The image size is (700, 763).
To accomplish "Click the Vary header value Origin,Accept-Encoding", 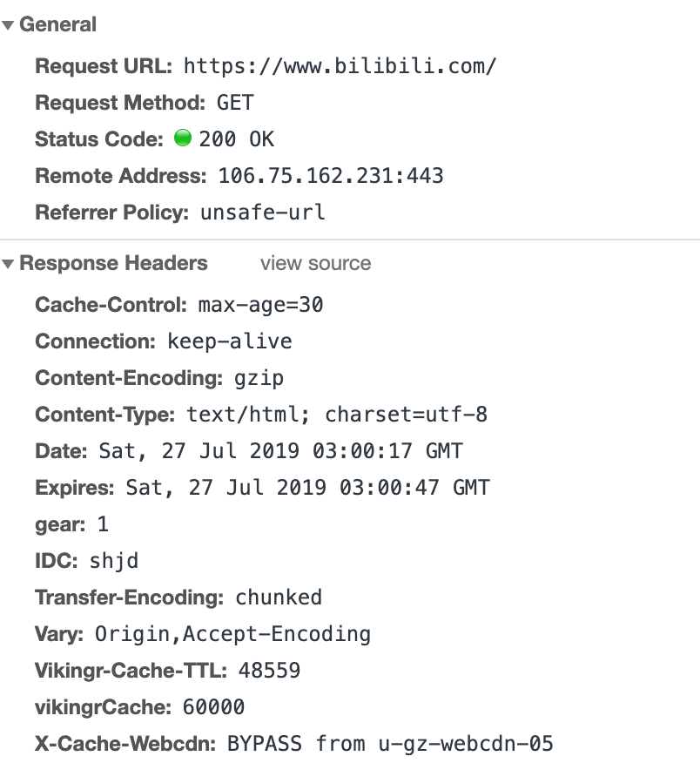I will [x=232, y=635].
